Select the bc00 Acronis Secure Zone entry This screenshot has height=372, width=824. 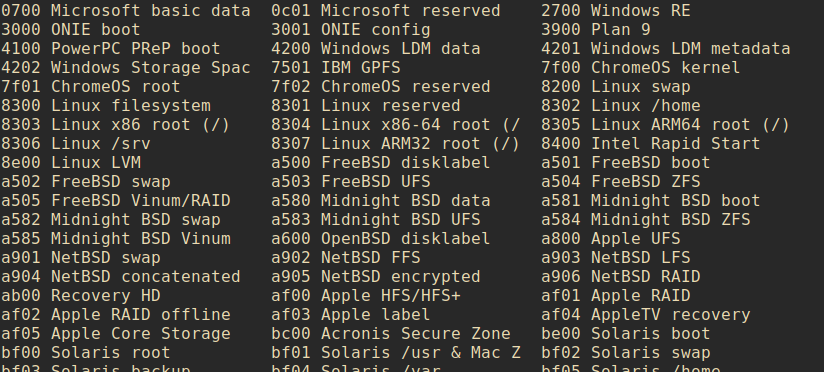click(390, 333)
